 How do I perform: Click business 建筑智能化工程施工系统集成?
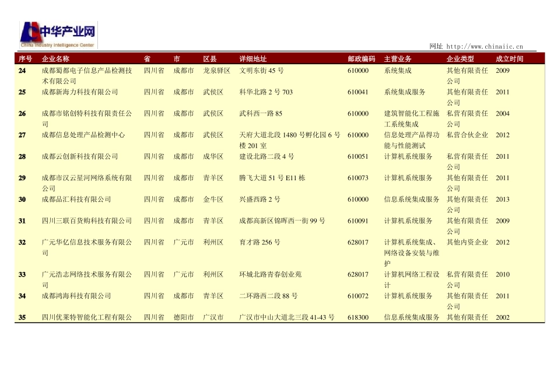[412, 119]
